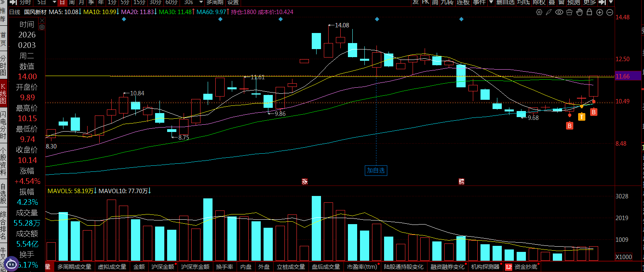Viewport: 644px width, 272px height.
Task: Expand the dropdown arrow next to 事件
Action: click(491, 2)
